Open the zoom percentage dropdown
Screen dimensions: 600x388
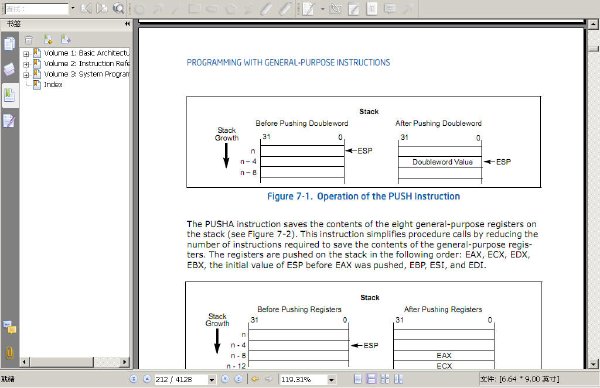331,380
